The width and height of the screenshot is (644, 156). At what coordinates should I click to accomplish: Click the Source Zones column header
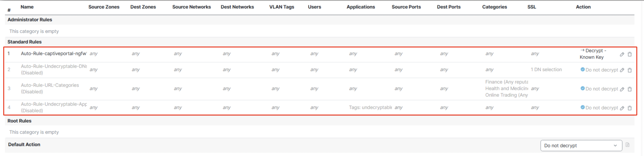[x=104, y=7]
